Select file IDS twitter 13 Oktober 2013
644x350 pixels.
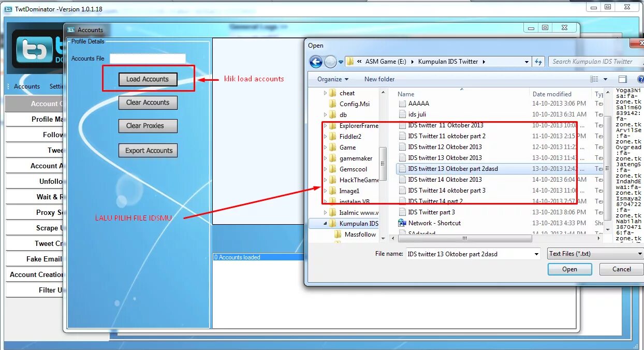tap(445, 158)
